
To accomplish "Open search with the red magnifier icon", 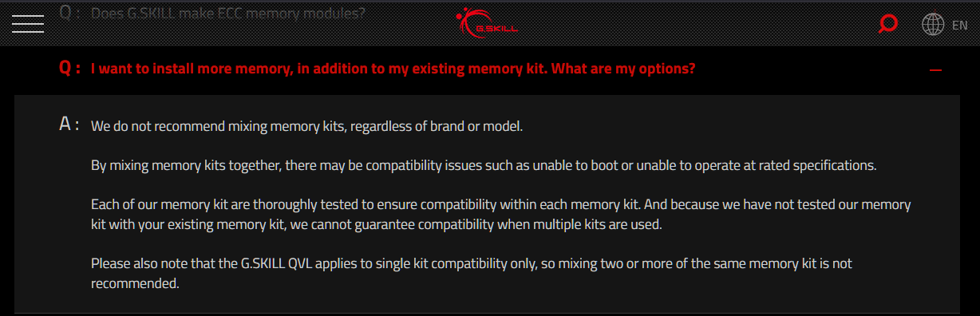I will 887,24.
